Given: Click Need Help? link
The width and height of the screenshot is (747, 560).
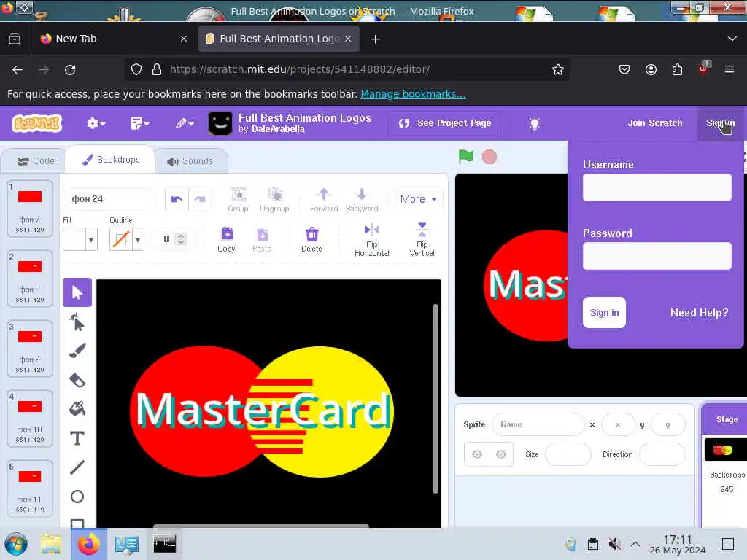Looking at the screenshot, I should coord(699,313).
